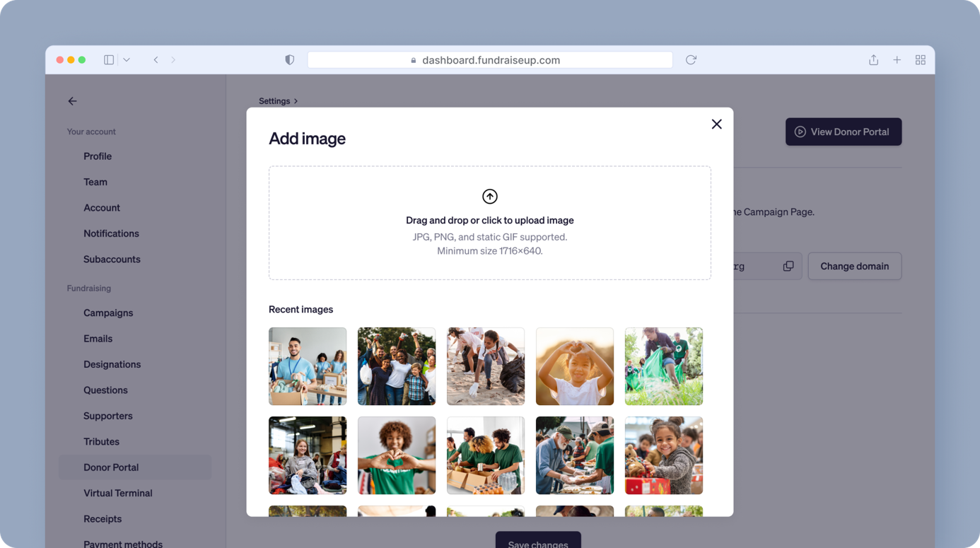The width and height of the screenshot is (980, 548).
Task: Copy the domain with copy icon
Action: pyautogui.click(x=788, y=267)
